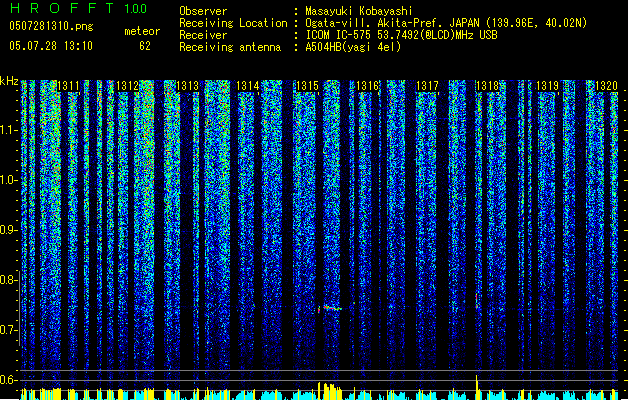Click the 1319 time marker
The image size is (629, 400).
click(547, 86)
